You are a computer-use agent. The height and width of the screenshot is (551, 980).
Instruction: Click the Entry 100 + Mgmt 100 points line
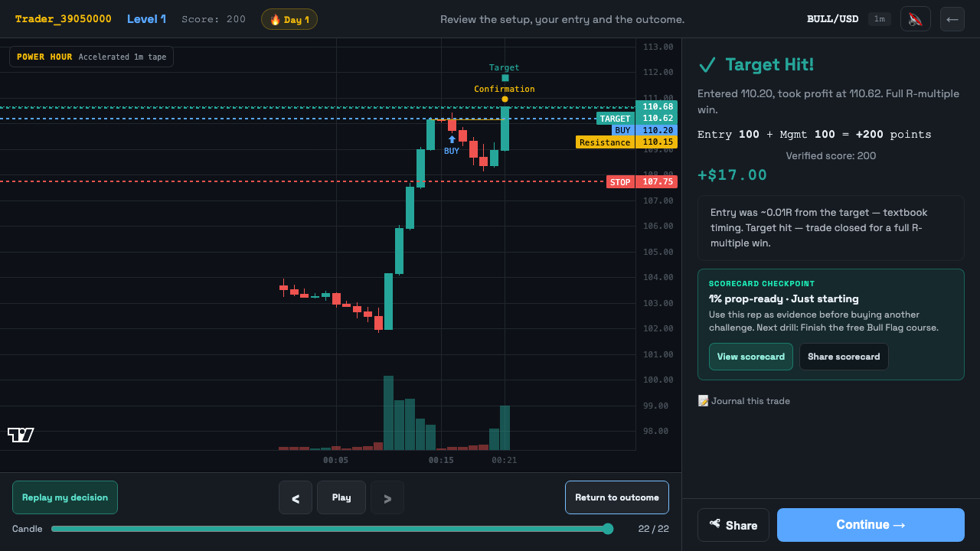click(x=815, y=135)
